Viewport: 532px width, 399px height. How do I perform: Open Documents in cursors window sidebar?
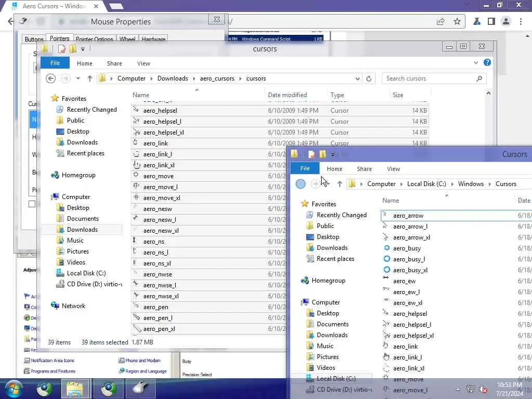pyautogui.click(x=83, y=219)
